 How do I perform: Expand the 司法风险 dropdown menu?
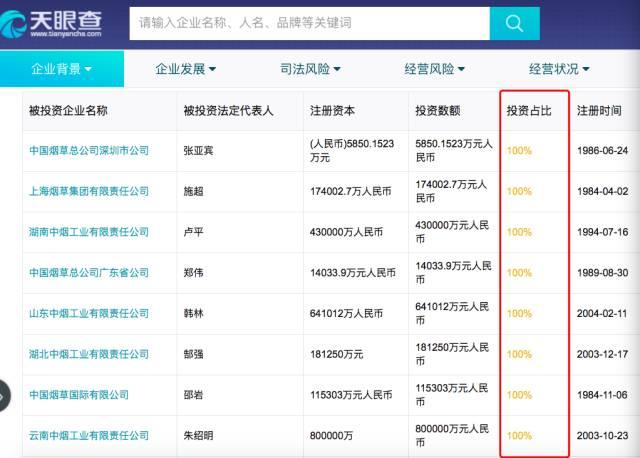click(x=310, y=69)
